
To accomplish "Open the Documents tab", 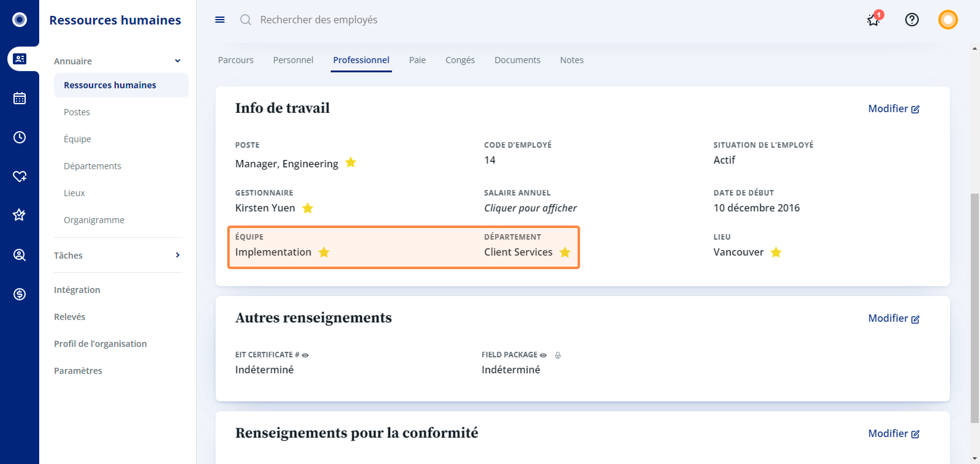I will point(517,60).
